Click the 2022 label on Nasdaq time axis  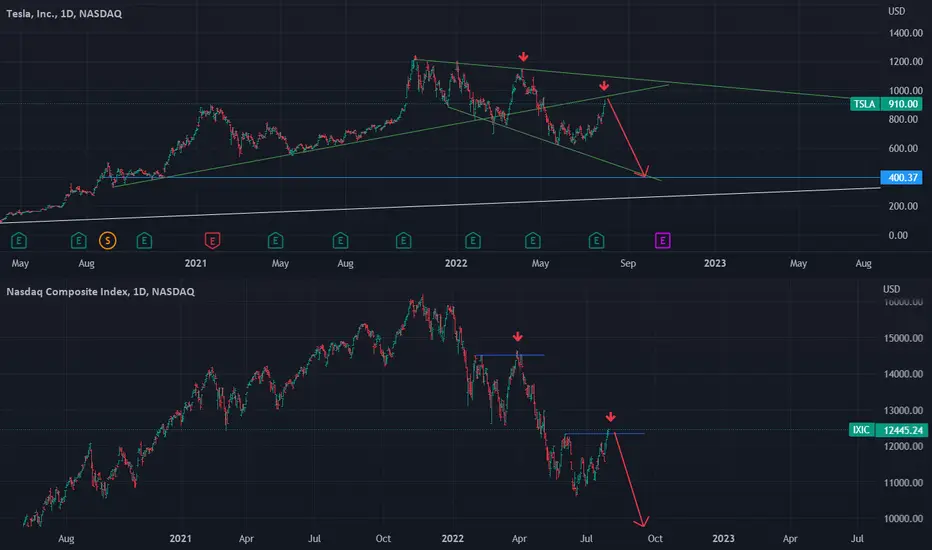point(452,539)
